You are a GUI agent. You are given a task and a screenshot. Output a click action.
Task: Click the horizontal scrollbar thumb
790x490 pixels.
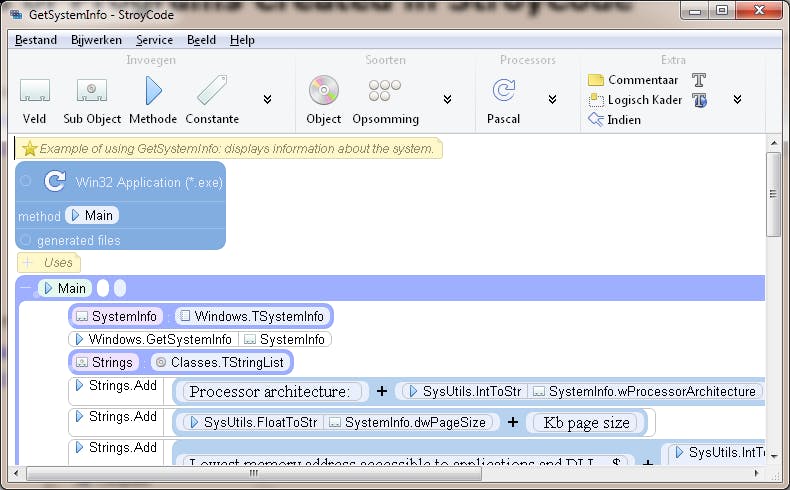click(x=254, y=473)
